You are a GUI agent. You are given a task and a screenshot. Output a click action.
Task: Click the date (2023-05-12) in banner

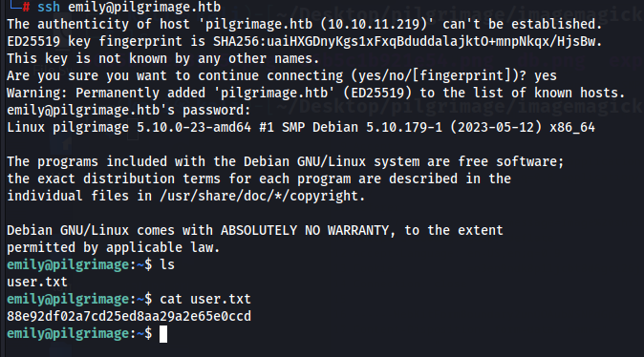pos(496,128)
